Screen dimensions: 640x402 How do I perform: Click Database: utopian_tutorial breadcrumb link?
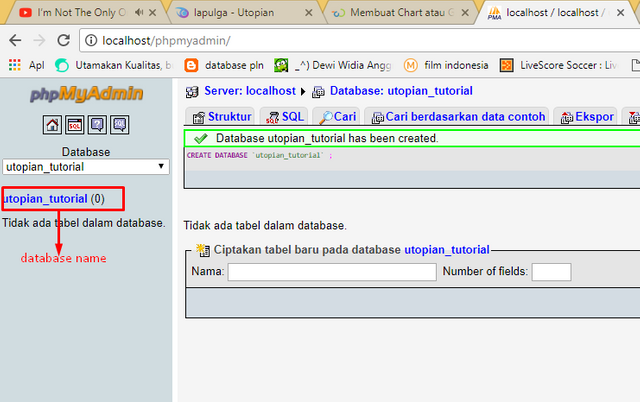tap(401, 91)
